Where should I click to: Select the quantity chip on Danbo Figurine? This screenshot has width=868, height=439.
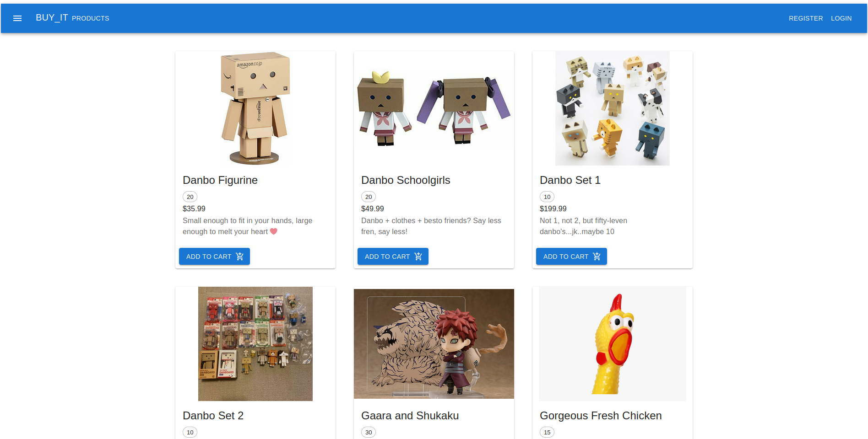click(190, 197)
